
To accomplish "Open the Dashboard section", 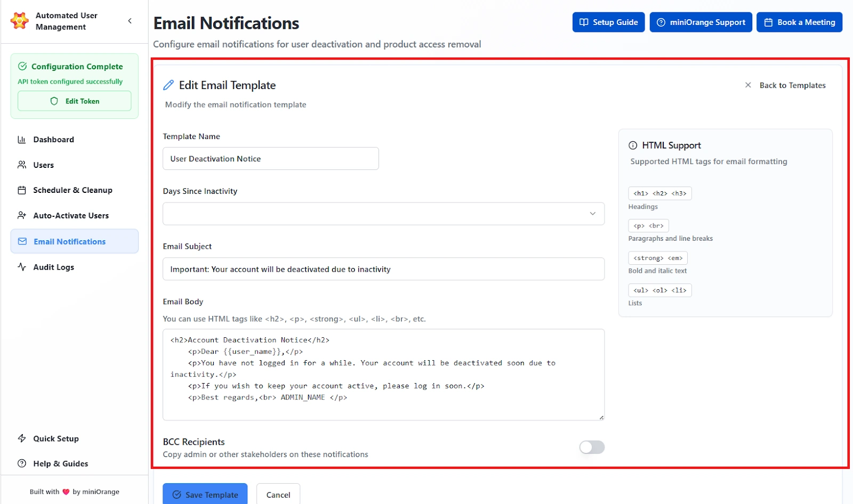I will 53,139.
